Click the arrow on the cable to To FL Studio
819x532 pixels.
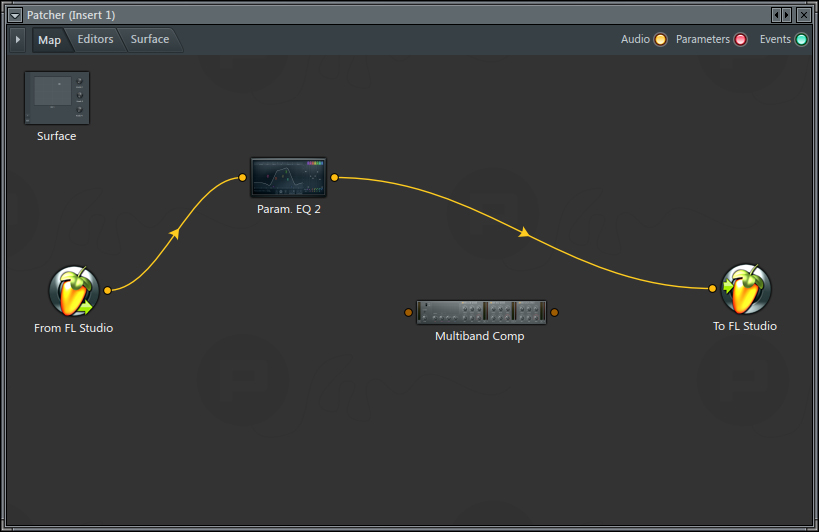tap(524, 232)
